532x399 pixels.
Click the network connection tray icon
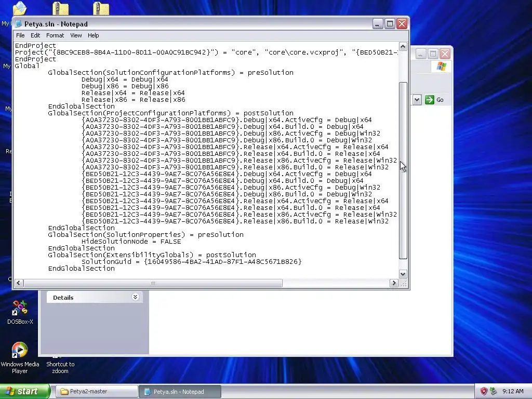493,391
